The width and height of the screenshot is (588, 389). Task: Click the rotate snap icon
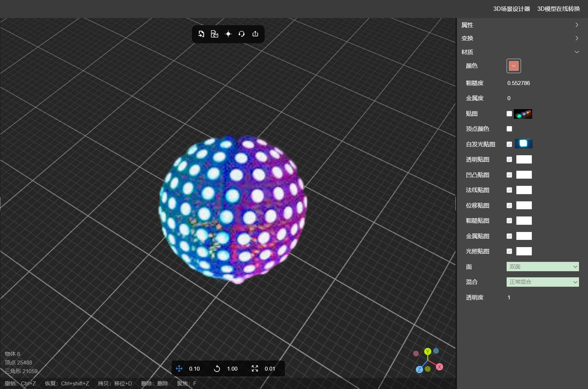217,368
